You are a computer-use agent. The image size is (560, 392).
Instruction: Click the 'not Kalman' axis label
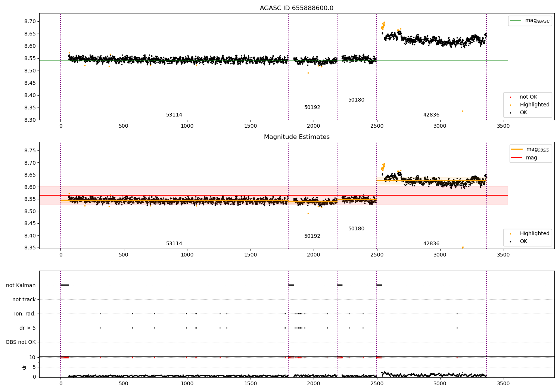click(21, 286)
